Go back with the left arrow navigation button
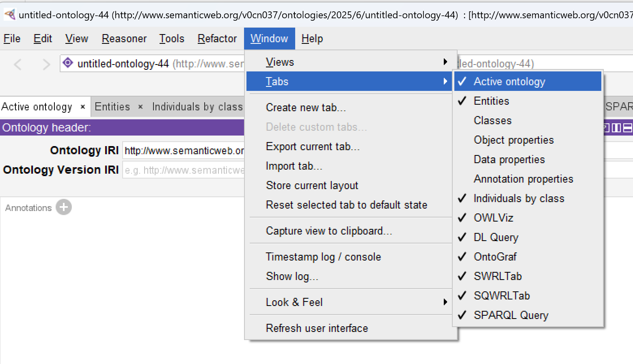 click(x=17, y=64)
